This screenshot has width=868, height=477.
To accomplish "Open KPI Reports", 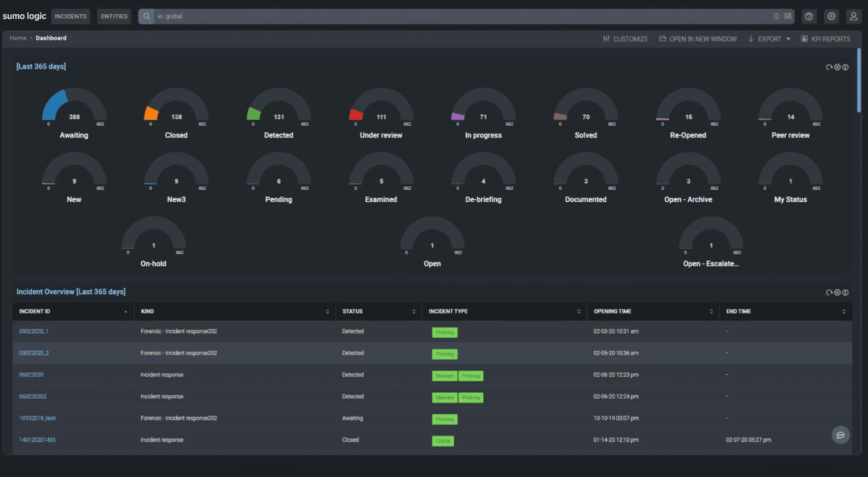I will click(830, 39).
